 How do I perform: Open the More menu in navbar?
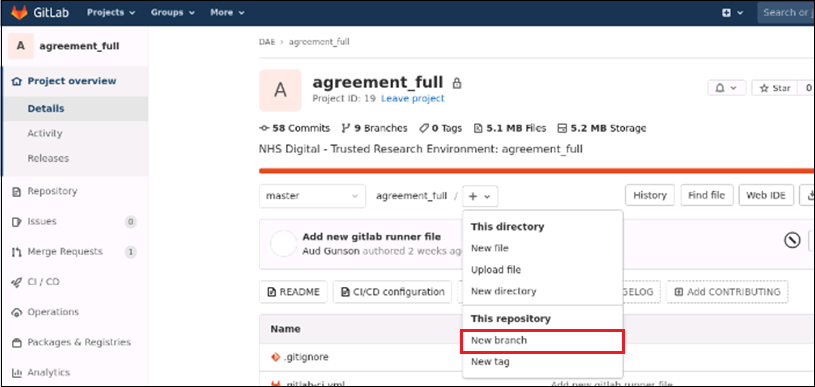click(x=227, y=12)
